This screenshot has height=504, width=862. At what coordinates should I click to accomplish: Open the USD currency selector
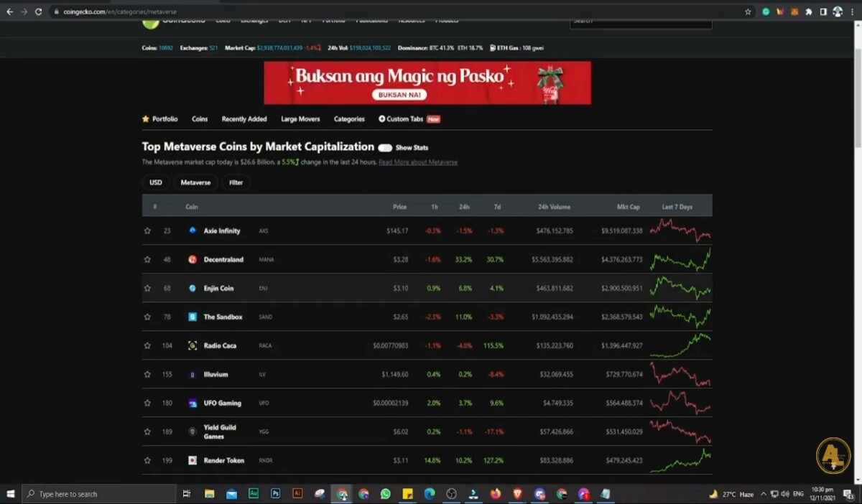156,182
